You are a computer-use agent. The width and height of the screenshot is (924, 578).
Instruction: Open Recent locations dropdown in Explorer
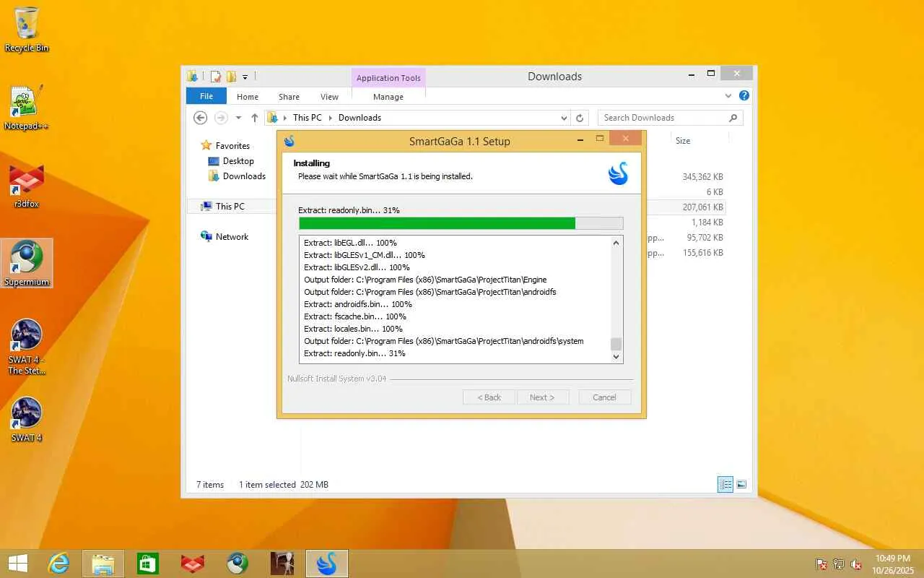coord(238,118)
